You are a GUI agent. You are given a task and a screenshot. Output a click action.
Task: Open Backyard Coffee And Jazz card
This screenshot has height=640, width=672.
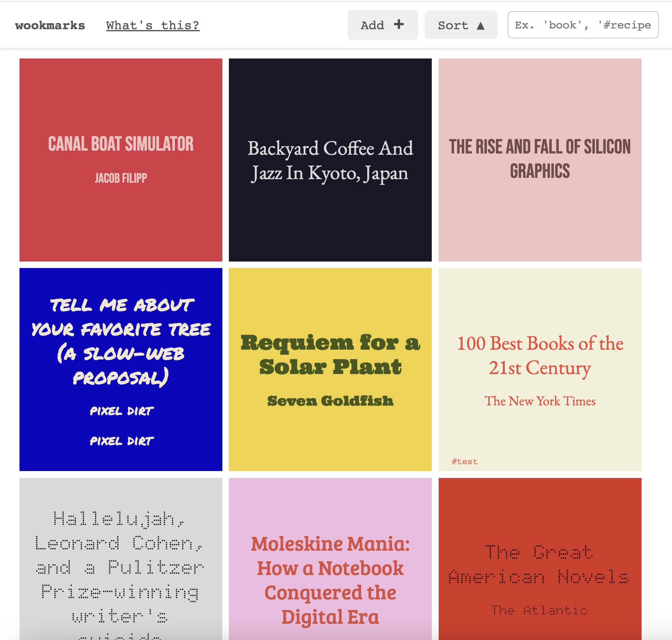coord(330,160)
